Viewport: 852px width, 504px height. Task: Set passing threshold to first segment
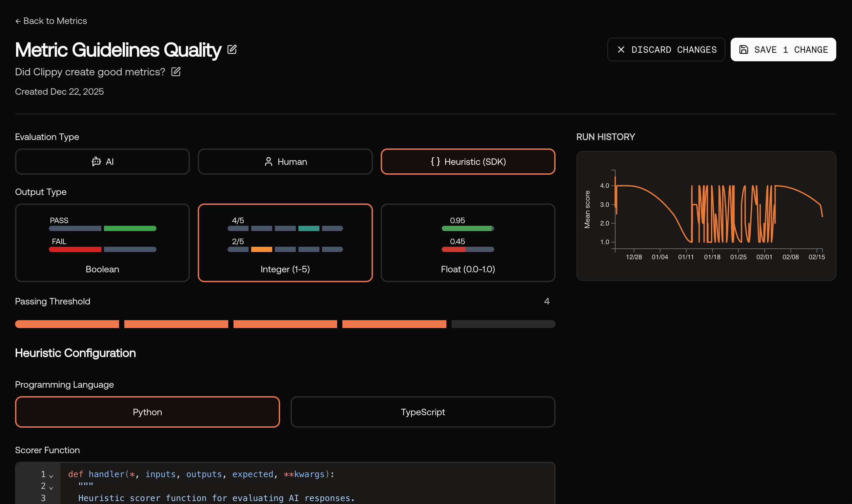point(67,324)
